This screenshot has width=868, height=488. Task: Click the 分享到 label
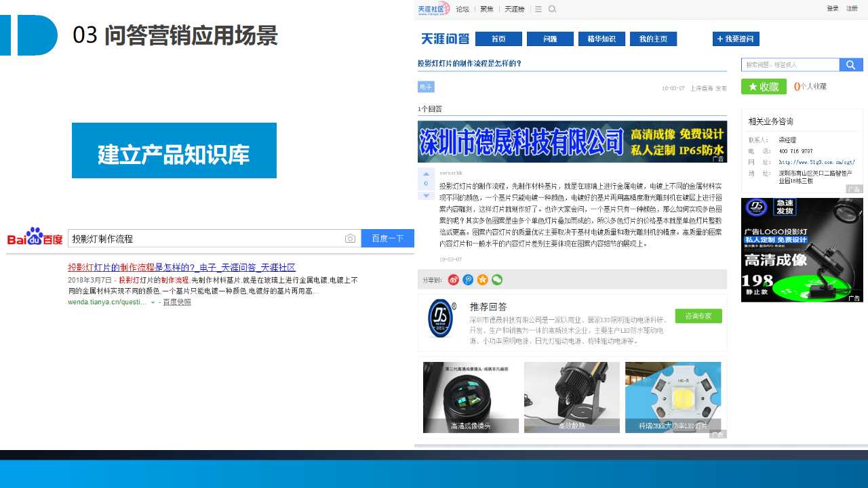click(432, 280)
